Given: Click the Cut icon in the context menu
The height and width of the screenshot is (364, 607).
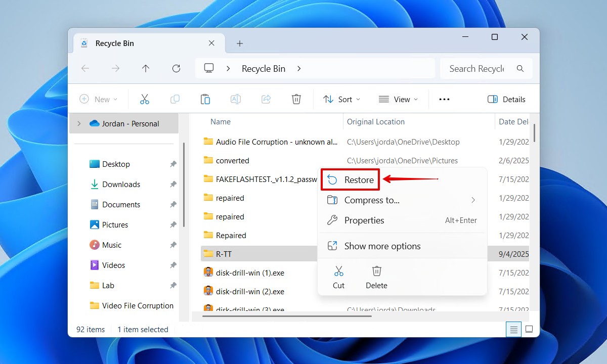Looking at the screenshot, I should coord(338,277).
